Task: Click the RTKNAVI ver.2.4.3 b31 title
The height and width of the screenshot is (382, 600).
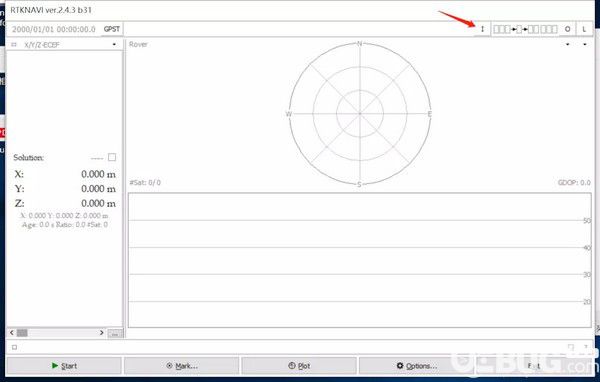Action: coord(51,10)
